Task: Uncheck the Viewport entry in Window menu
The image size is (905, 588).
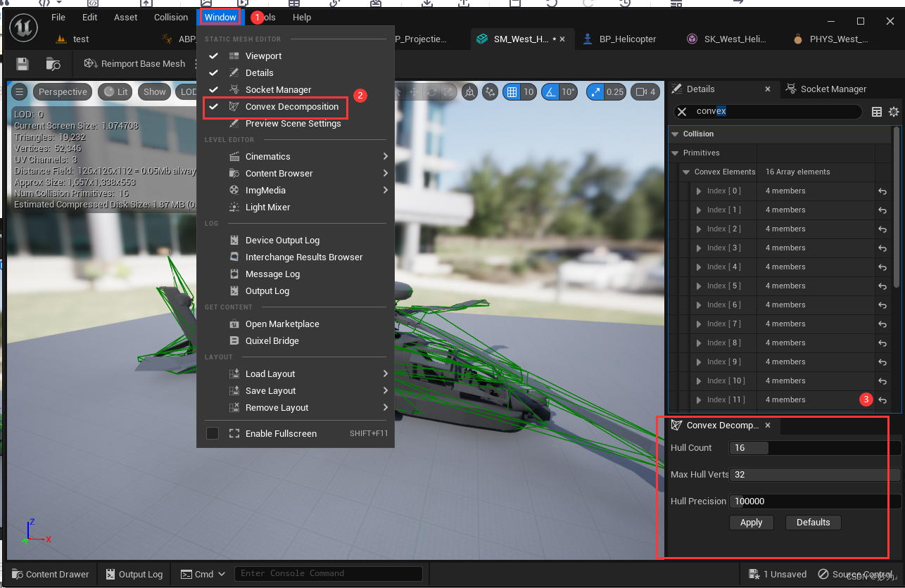Action: click(x=213, y=56)
